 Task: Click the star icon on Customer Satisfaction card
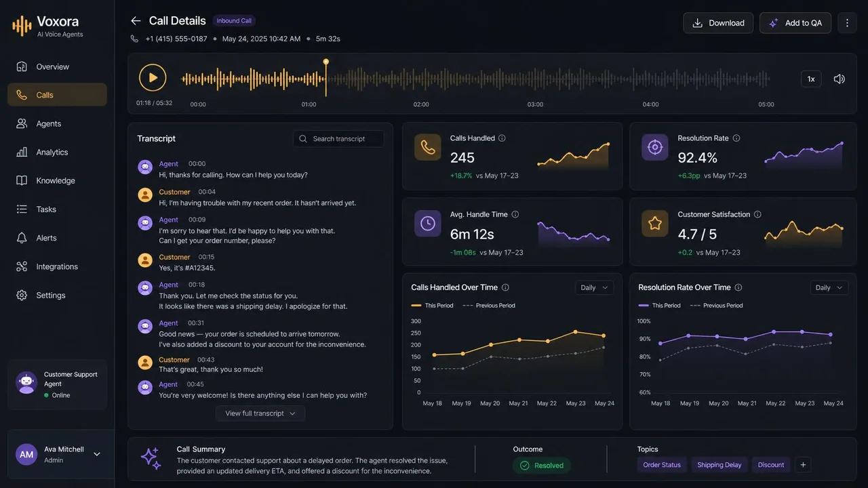tap(655, 223)
